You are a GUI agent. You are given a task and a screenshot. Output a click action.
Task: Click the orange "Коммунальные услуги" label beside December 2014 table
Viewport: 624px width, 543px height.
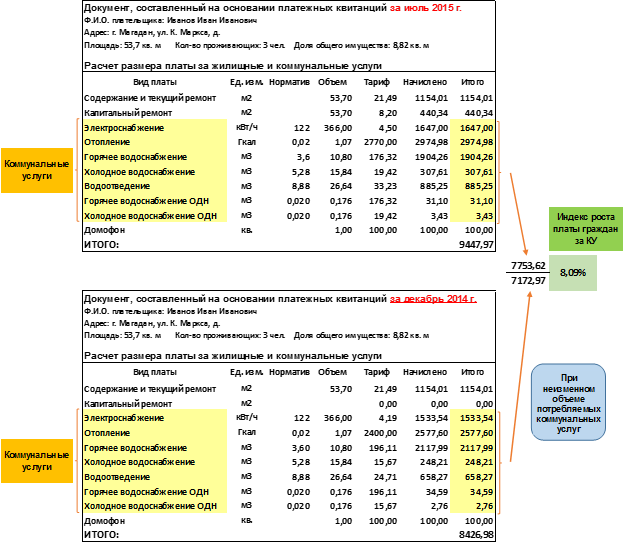click(x=37, y=461)
